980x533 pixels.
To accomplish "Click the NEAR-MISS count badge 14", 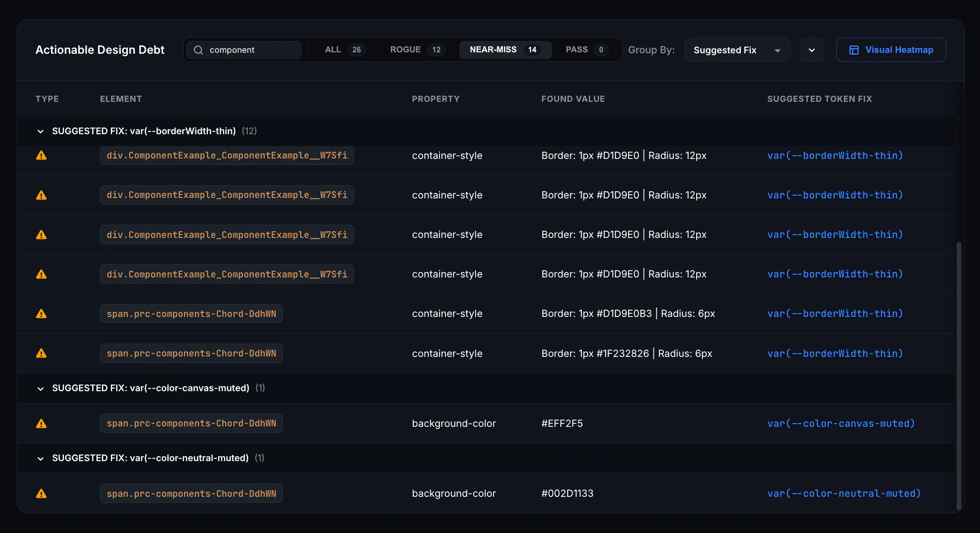I will point(532,50).
